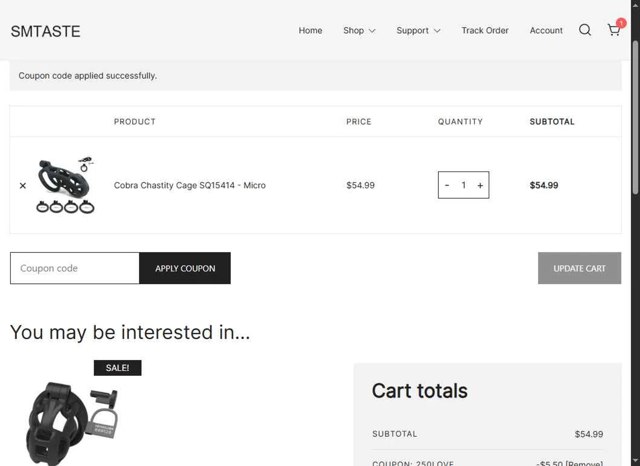Click the SMTASTE site logo

(45, 31)
